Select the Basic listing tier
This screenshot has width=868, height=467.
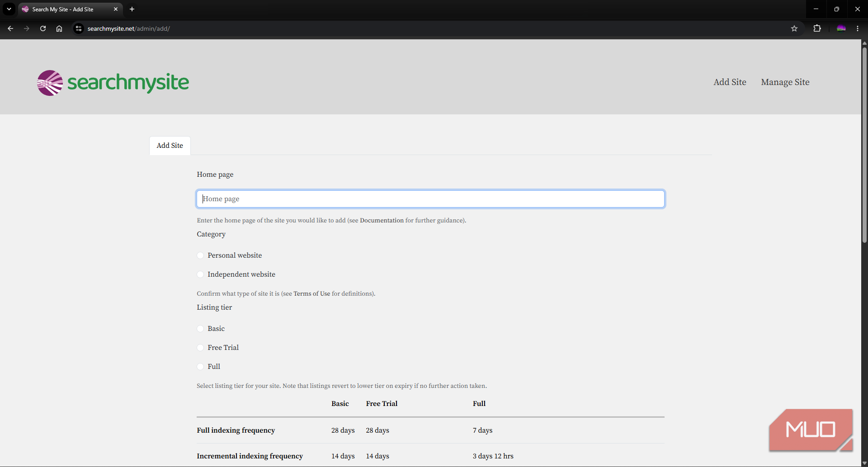200,329
